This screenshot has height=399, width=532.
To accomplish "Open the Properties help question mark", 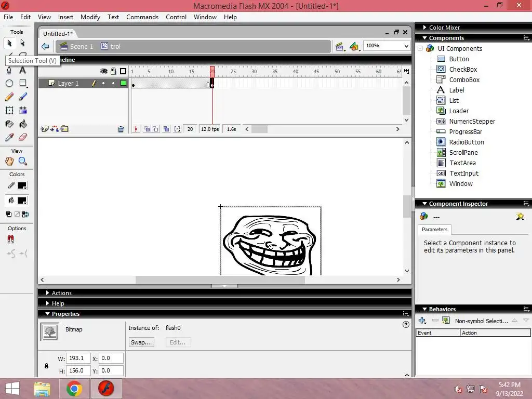I will tap(406, 325).
